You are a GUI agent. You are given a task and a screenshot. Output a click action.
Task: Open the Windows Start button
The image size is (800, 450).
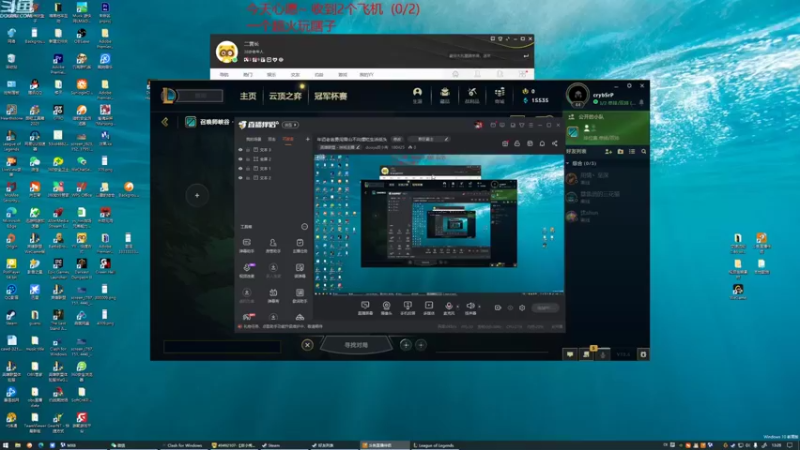pos(6,445)
